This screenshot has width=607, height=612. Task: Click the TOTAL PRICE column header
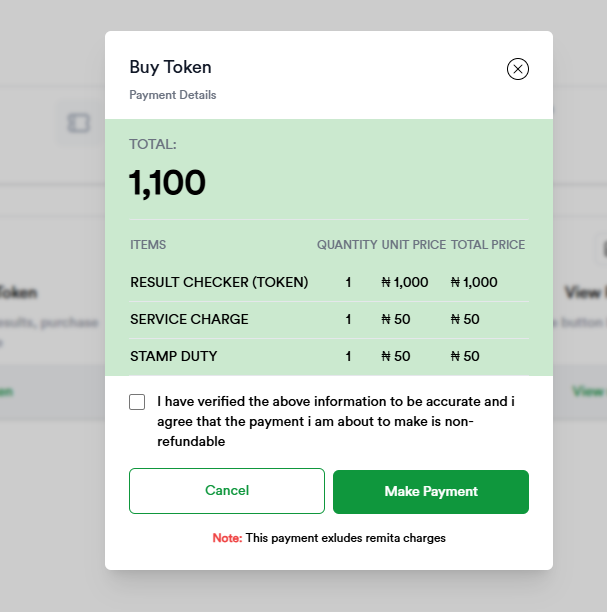pos(488,245)
